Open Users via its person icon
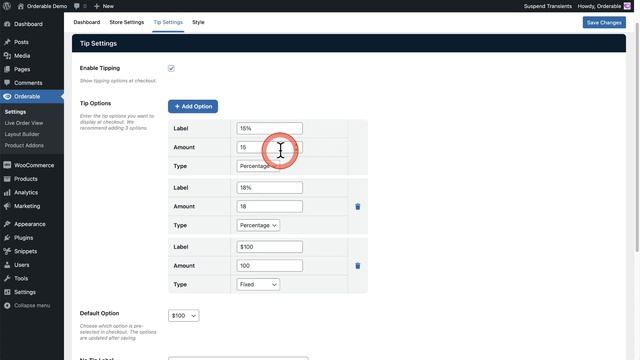 [7, 265]
